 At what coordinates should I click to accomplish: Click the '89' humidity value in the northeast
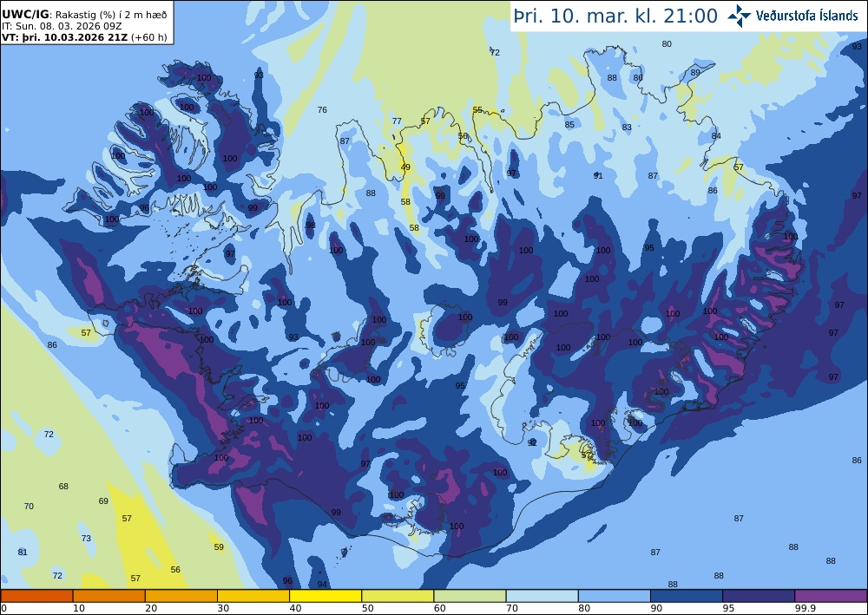[x=695, y=73]
